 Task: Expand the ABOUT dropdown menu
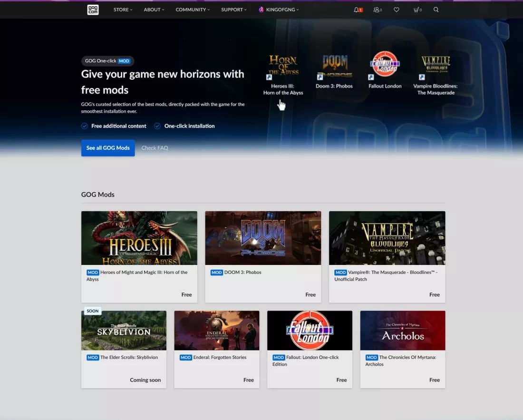154,10
